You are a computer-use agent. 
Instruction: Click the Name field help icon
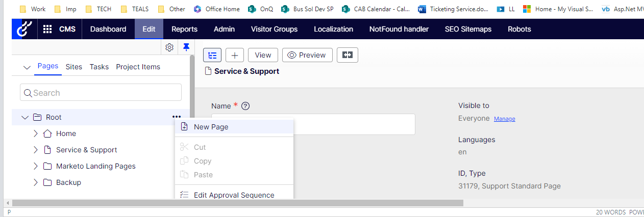(245, 106)
